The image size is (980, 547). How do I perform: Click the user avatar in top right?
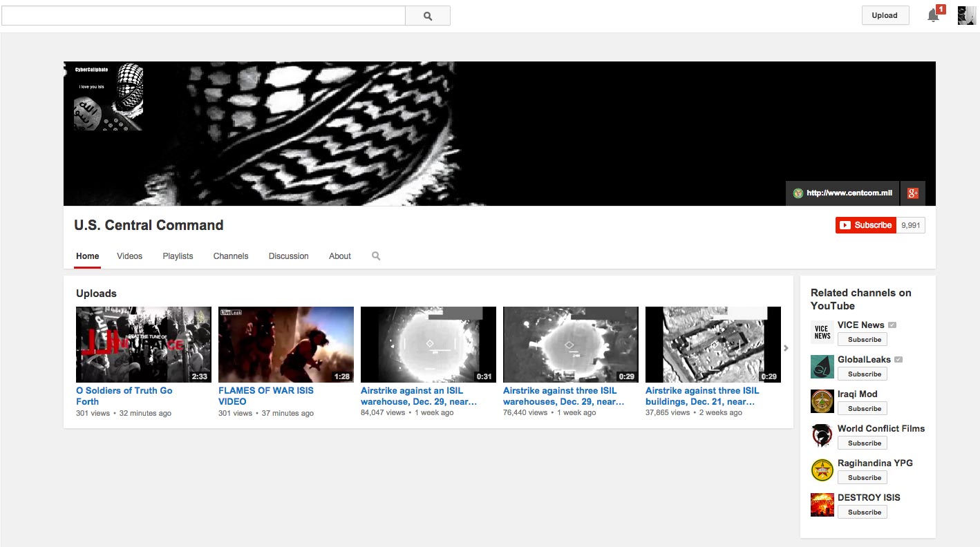[x=966, y=16]
